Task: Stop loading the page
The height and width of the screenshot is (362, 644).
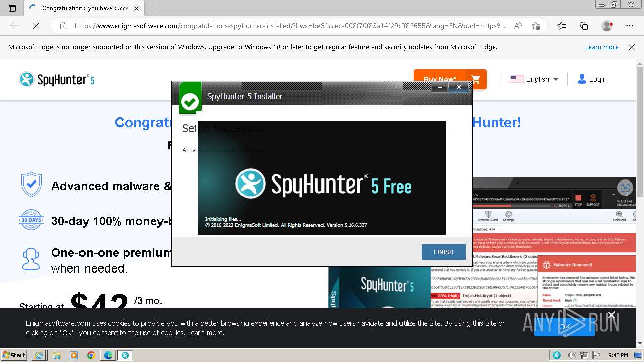Action: [36, 26]
